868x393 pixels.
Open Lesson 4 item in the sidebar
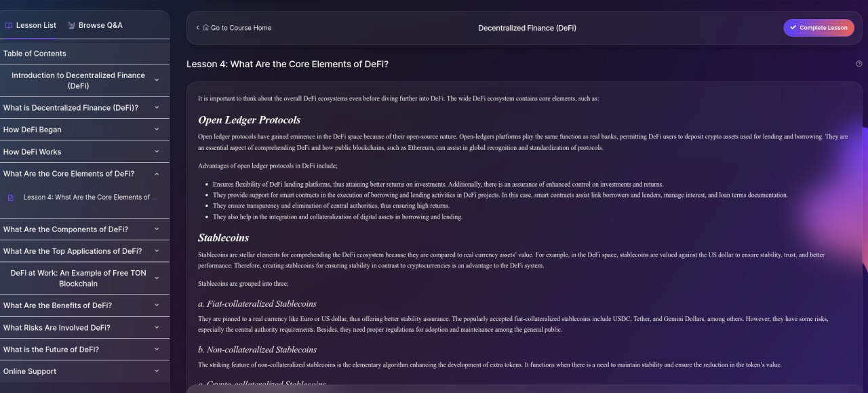point(86,198)
